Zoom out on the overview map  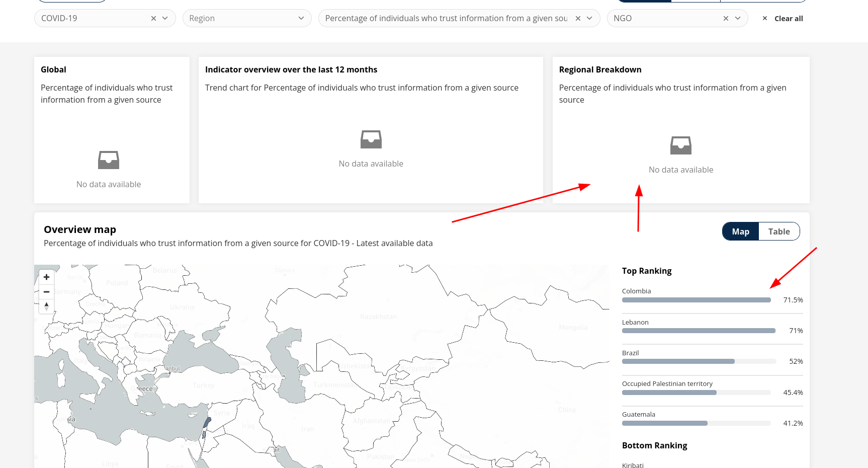46,292
